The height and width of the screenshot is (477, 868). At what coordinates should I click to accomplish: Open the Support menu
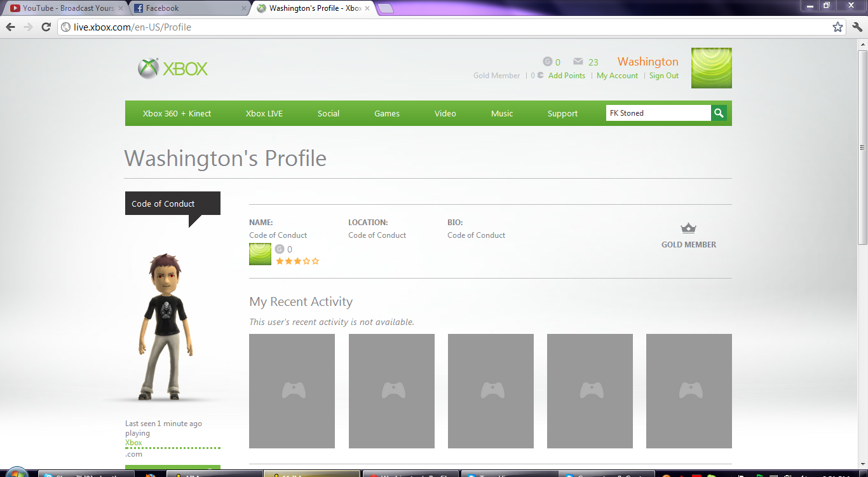coord(563,113)
